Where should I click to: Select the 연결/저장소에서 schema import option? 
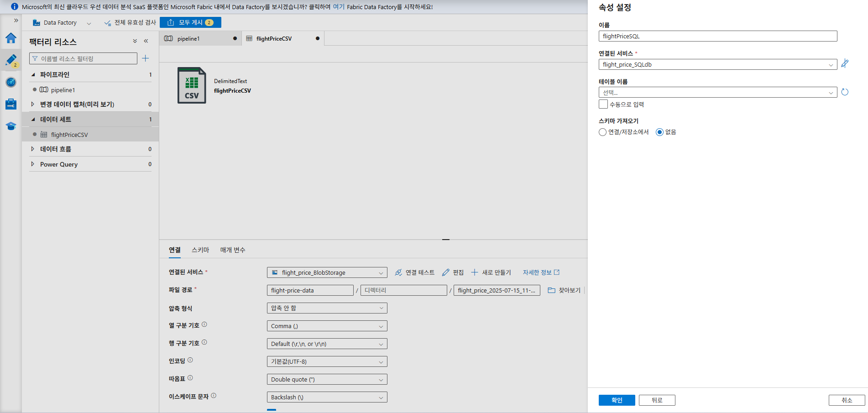pyautogui.click(x=603, y=132)
